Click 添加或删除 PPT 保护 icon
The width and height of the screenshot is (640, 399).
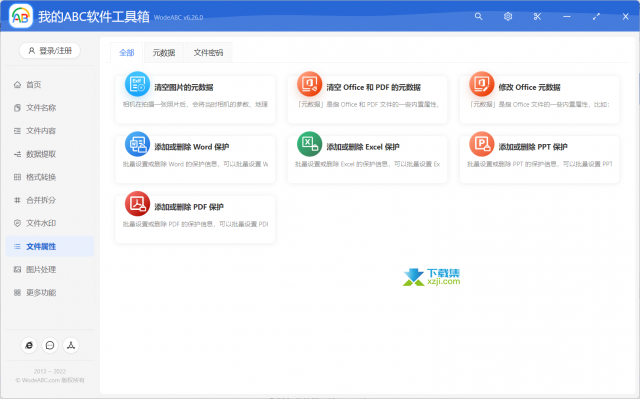click(482, 144)
